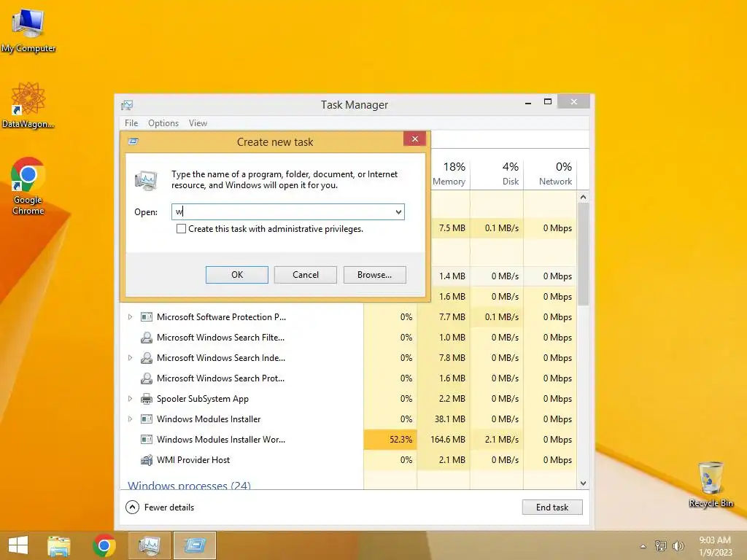
Task: Open the My Computer desktop icon
Action: pyautogui.click(x=28, y=31)
